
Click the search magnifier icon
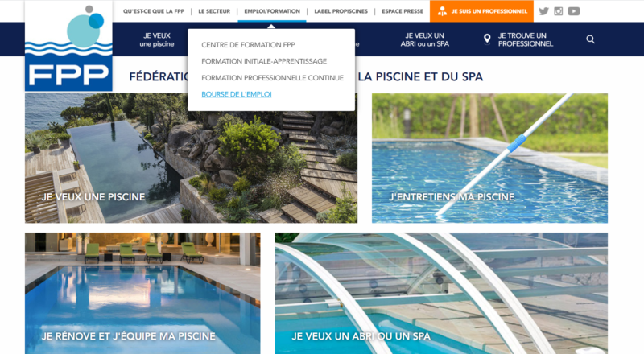tap(591, 39)
